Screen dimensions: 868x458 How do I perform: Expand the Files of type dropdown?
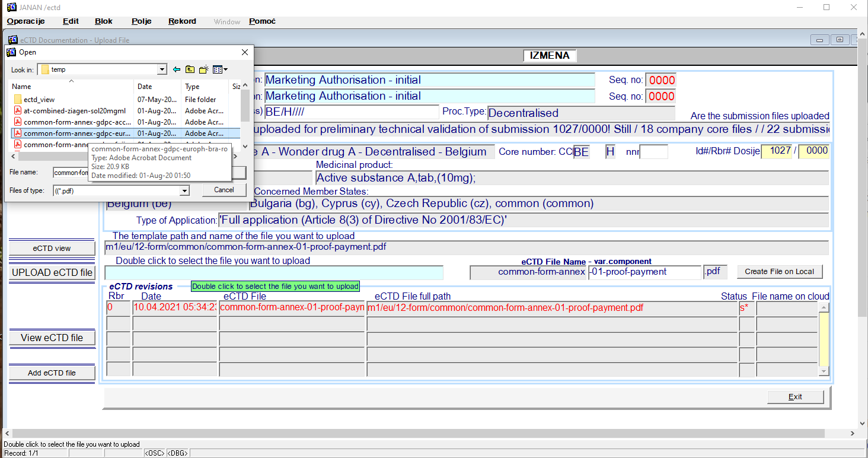click(184, 191)
